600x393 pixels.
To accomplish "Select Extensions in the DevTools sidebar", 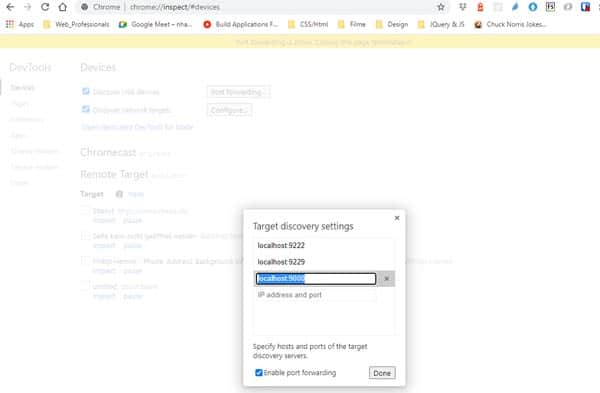I will click(x=27, y=120).
